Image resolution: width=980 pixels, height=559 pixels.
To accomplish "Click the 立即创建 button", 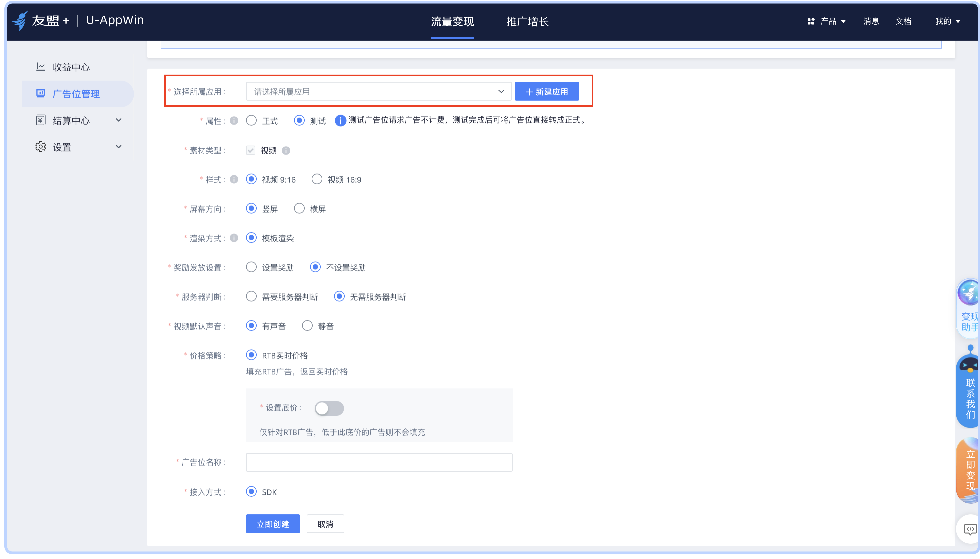I will [272, 524].
